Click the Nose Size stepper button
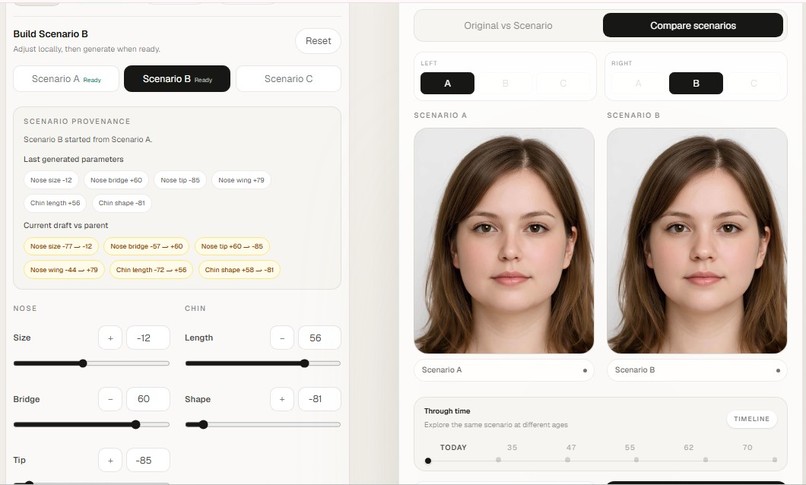806x485 pixels. pos(110,338)
